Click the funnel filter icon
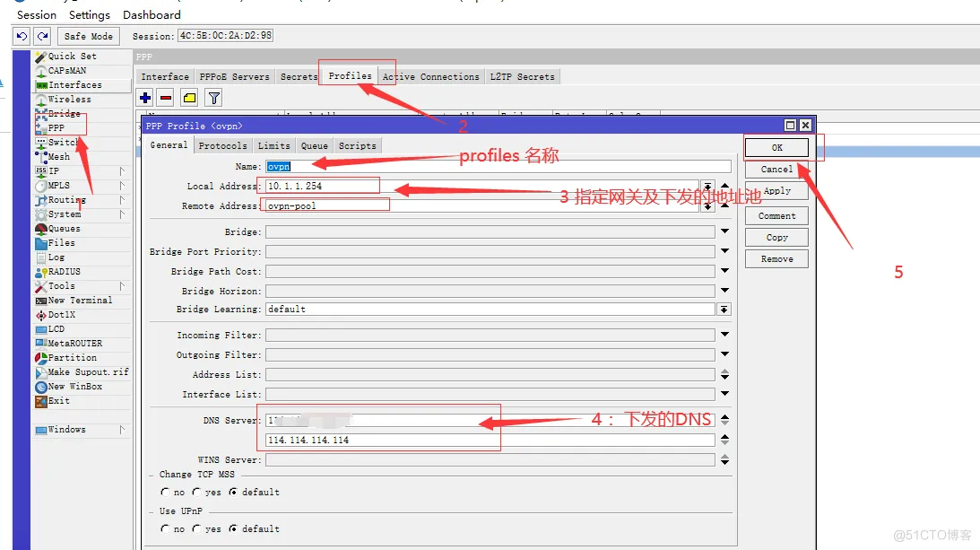 [213, 98]
